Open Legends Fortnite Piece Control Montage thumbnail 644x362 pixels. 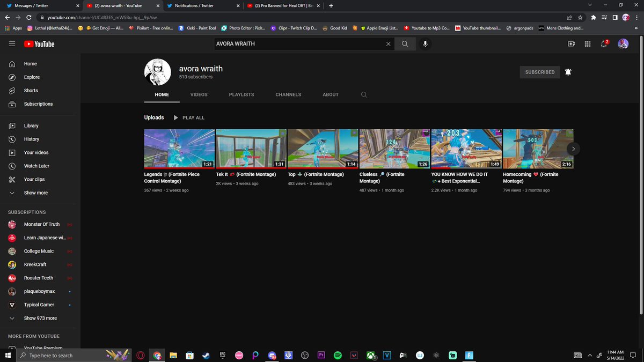click(x=179, y=149)
